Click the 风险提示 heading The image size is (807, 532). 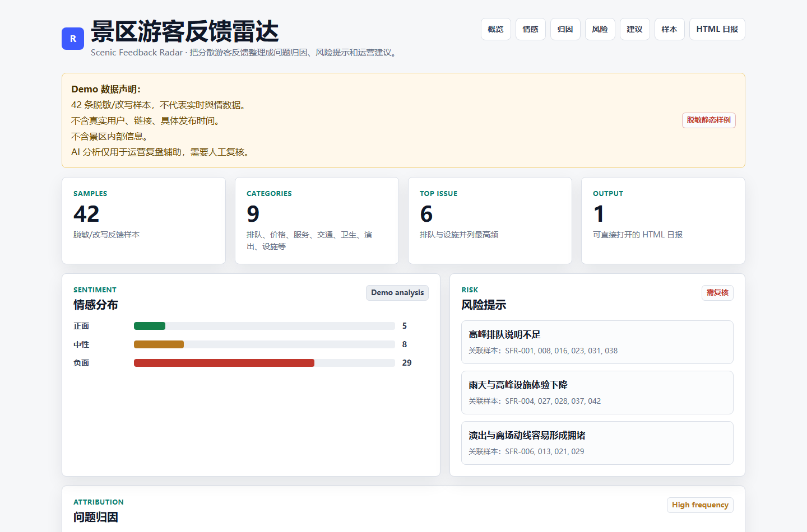pos(484,305)
